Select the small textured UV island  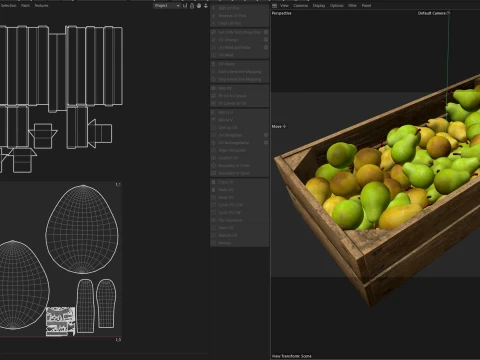click(60, 321)
